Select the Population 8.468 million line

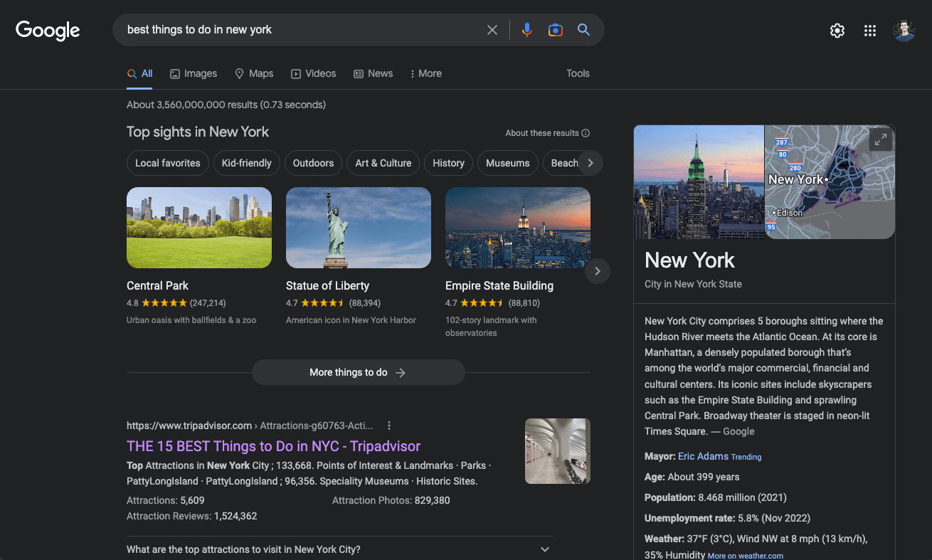716,497
